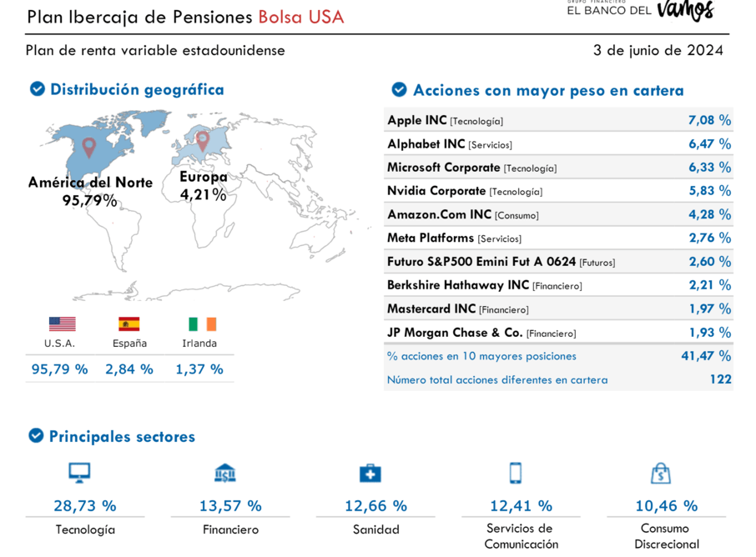Select the Apple INC row
This screenshot has height=557, width=756.
[x=558, y=119]
